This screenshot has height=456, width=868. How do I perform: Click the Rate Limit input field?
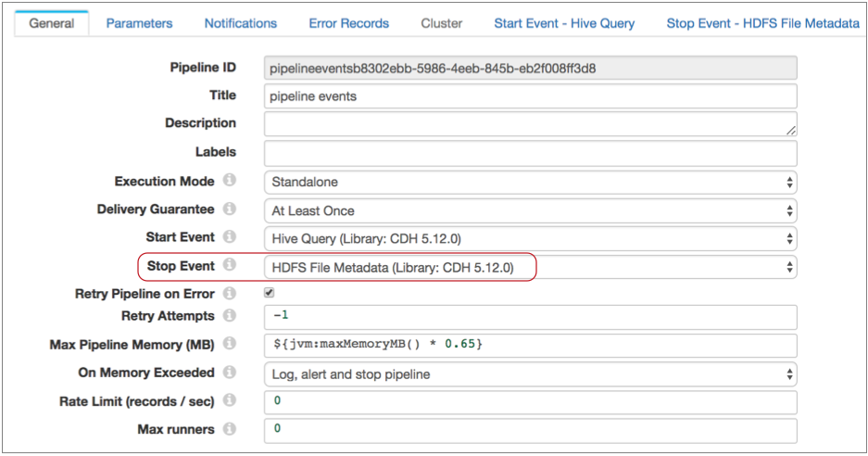pos(530,402)
